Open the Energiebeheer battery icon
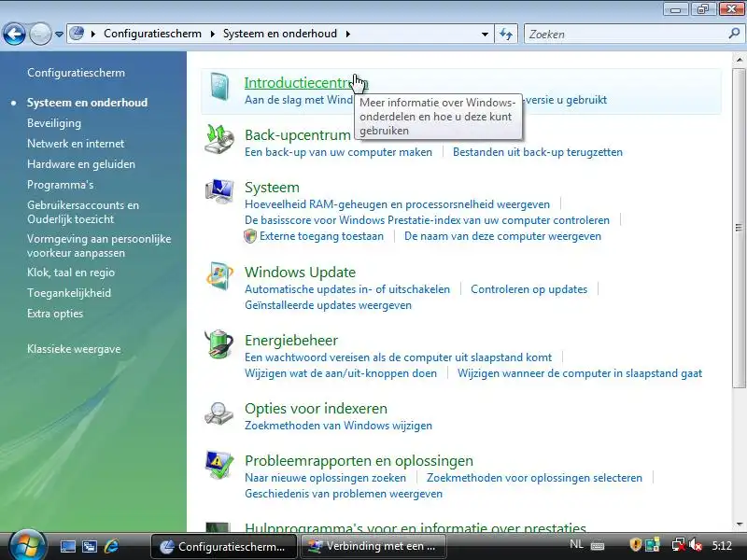Screen dimensions: 747x560 coord(219,343)
